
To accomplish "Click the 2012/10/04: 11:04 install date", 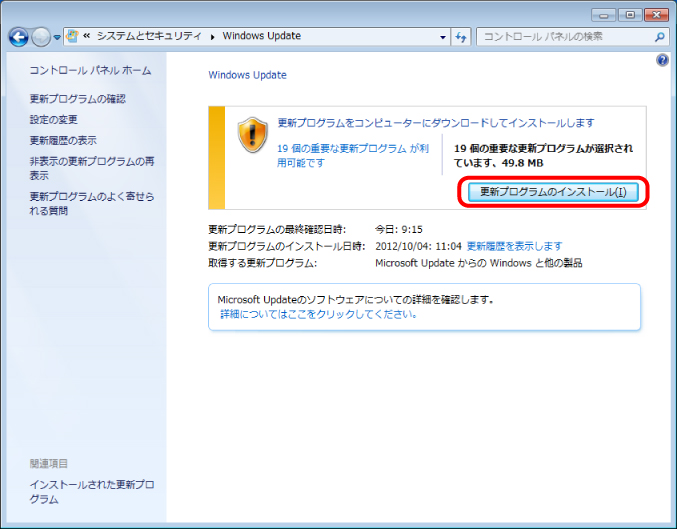I will coord(418,246).
